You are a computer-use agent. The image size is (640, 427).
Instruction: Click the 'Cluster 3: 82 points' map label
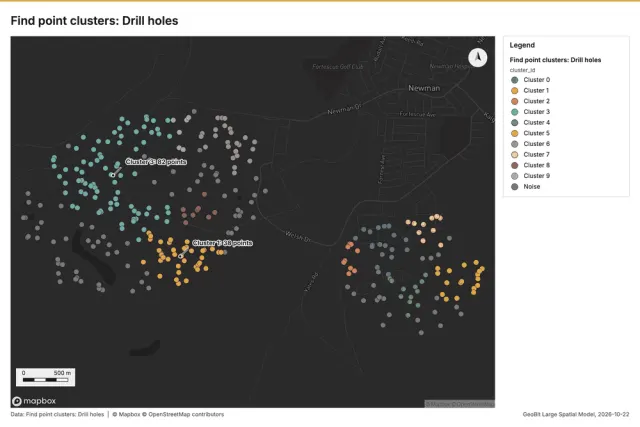[x=156, y=162]
